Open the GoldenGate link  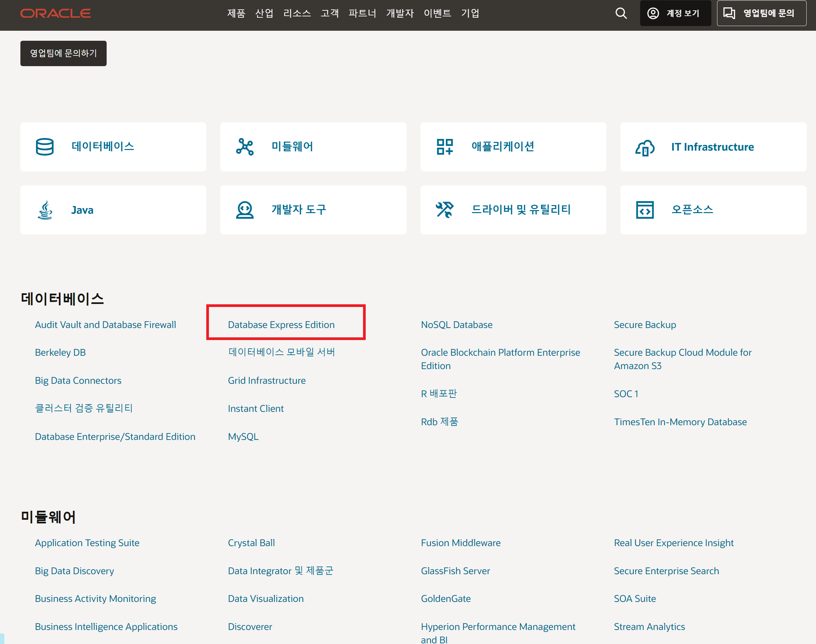click(x=446, y=599)
